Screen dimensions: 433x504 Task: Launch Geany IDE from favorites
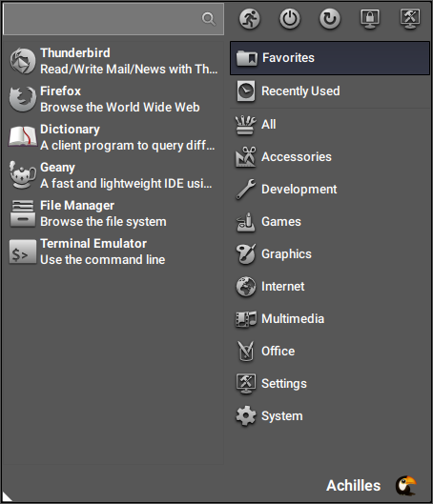(113, 175)
